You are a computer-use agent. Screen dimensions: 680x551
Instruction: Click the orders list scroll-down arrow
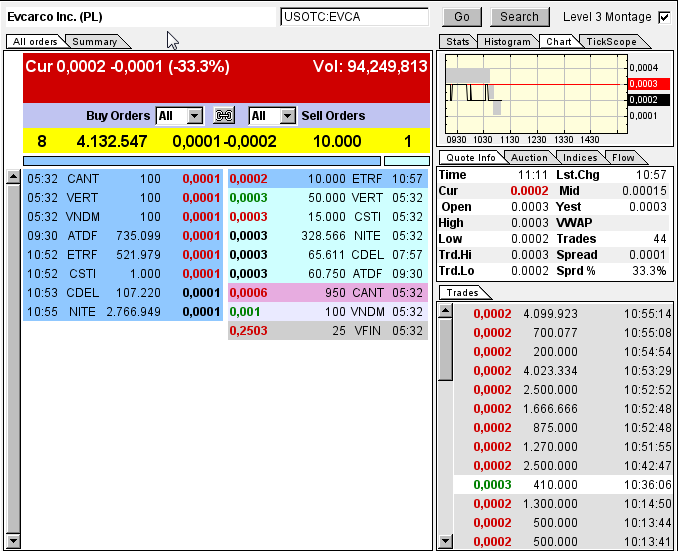click(x=13, y=541)
